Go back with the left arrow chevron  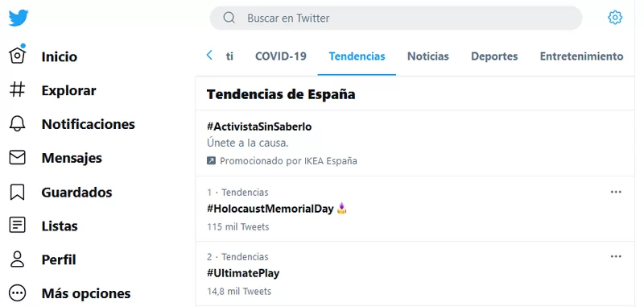tap(209, 55)
